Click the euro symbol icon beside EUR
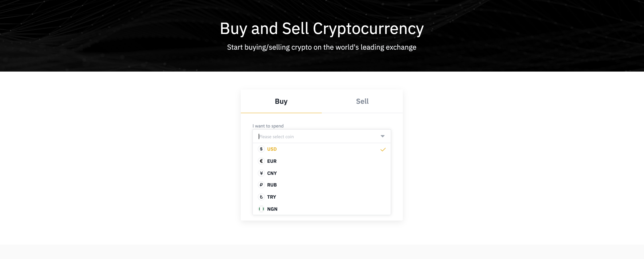This screenshot has height=259, width=644. coord(261,161)
